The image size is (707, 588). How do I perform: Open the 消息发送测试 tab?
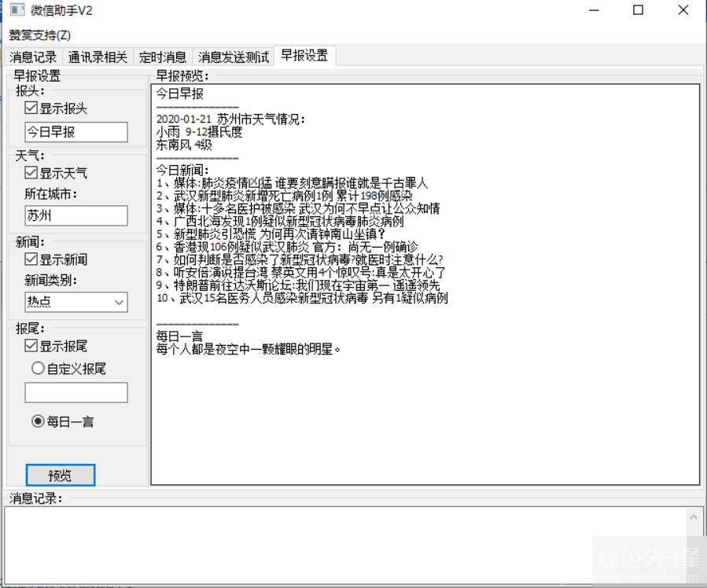(x=234, y=57)
